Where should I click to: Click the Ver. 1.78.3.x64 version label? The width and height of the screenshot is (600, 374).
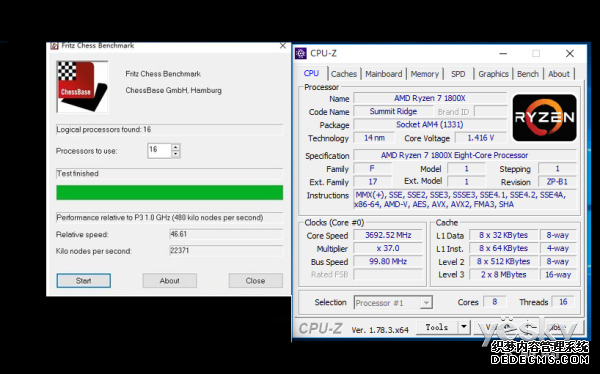[380, 330]
